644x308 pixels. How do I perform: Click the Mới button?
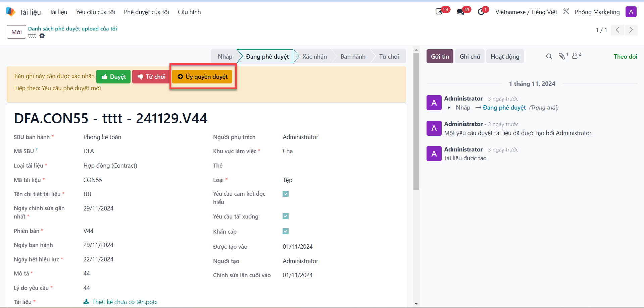[16, 32]
